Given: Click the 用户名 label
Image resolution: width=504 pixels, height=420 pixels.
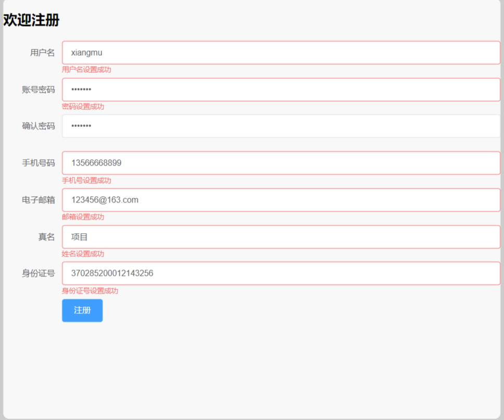Looking at the screenshot, I should pyautogui.click(x=42, y=53).
